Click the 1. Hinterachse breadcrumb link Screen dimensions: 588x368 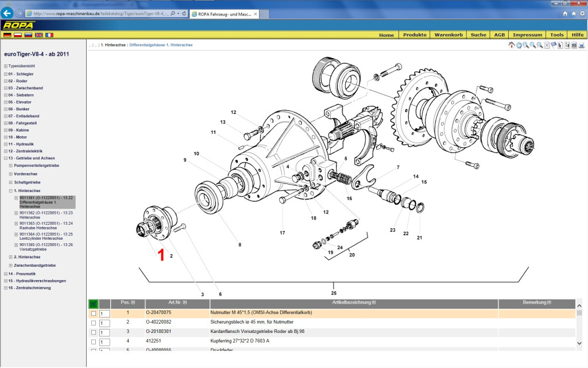(x=113, y=45)
